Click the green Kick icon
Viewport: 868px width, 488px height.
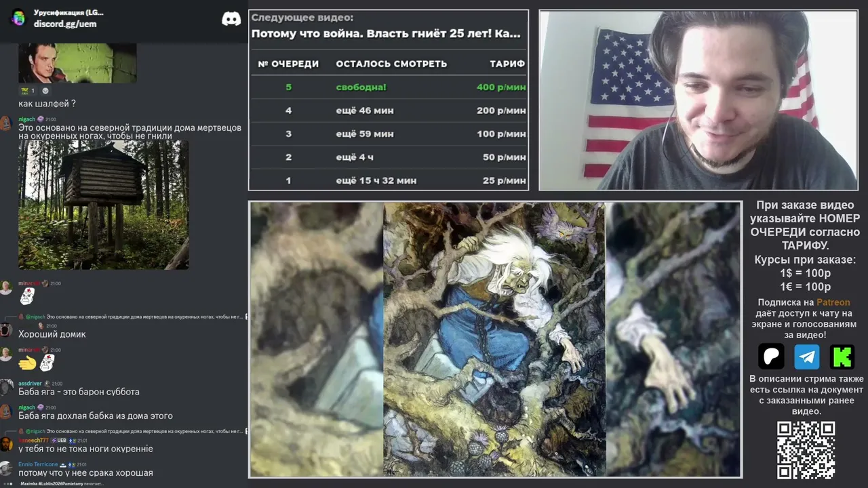coord(842,357)
